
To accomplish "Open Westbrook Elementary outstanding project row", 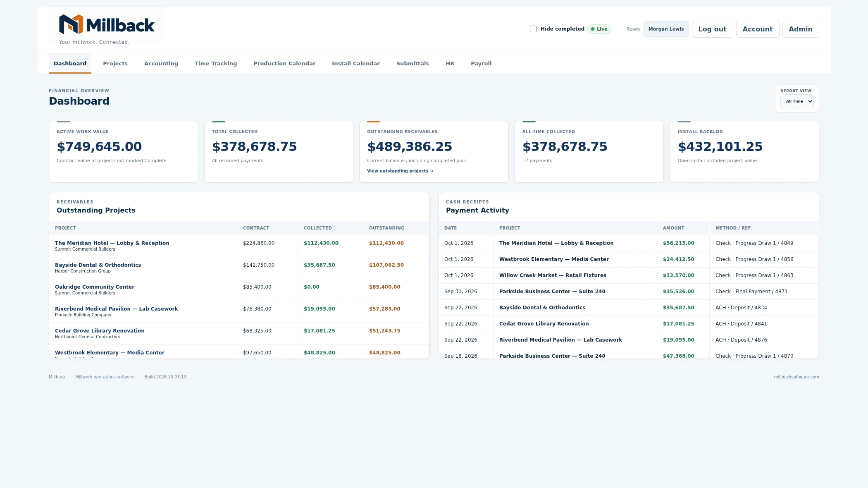I will pos(239,352).
